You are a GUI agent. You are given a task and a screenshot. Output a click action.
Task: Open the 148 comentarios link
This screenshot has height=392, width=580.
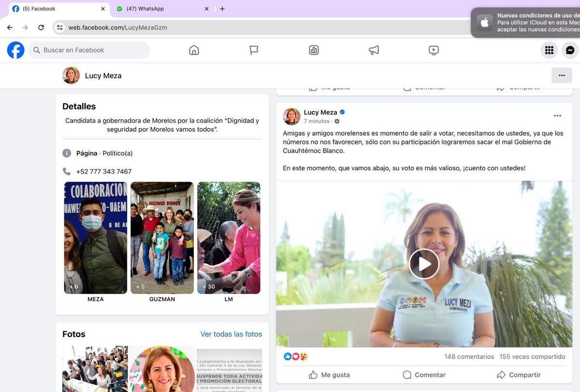point(469,357)
